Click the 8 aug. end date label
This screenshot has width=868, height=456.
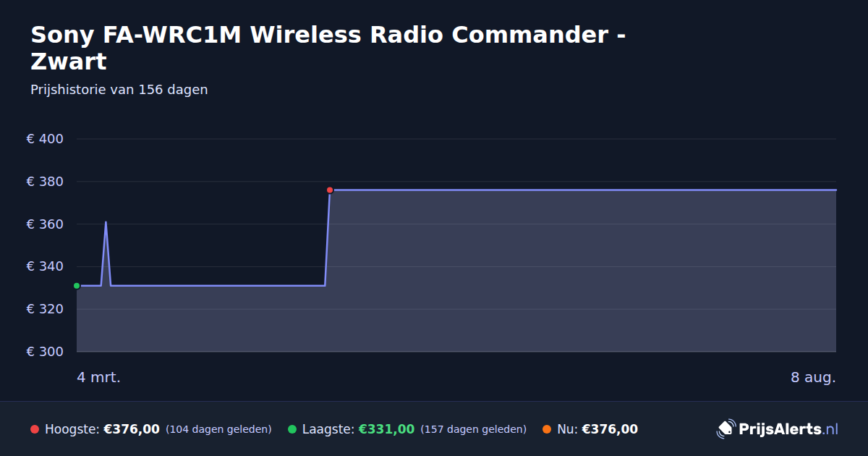point(814,377)
